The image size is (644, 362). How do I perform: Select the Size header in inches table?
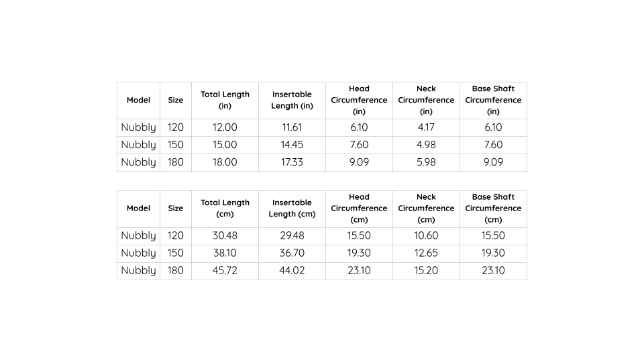point(175,100)
